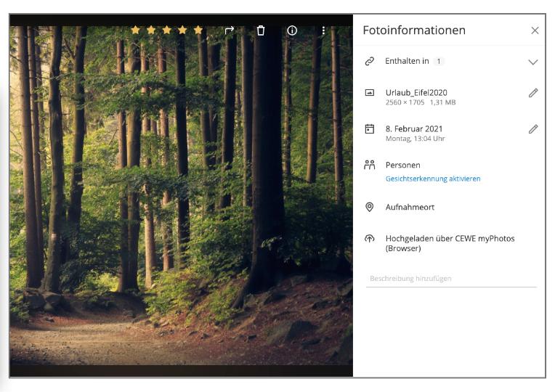Image resolution: width=555 pixels, height=392 pixels.
Task: Set rating to two stars
Action: click(151, 30)
